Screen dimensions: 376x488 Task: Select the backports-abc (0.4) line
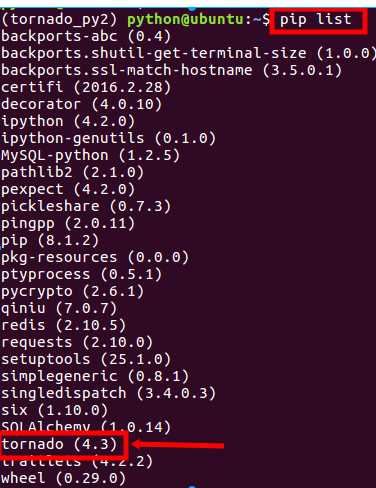(86, 36)
